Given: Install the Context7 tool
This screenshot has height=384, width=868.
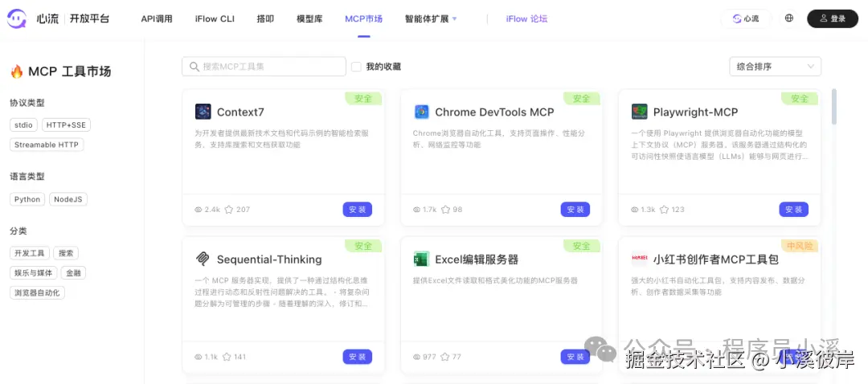Looking at the screenshot, I should point(357,210).
